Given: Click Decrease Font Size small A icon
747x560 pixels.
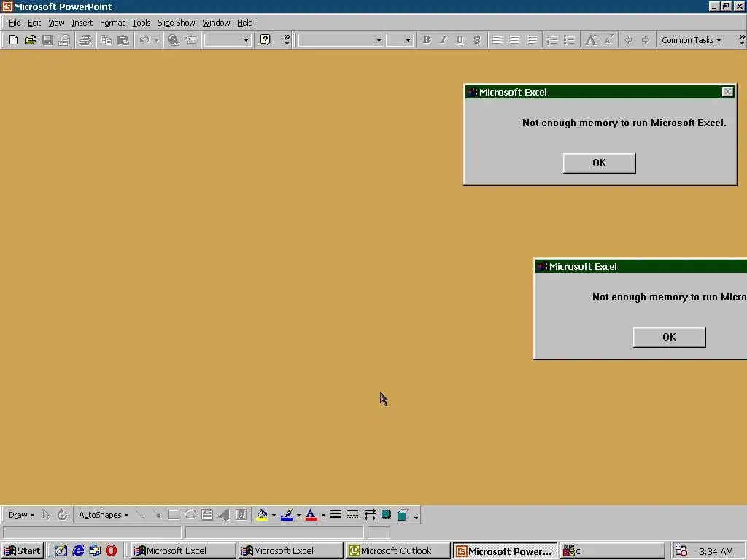Looking at the screenshot, I should pos(608,40).
